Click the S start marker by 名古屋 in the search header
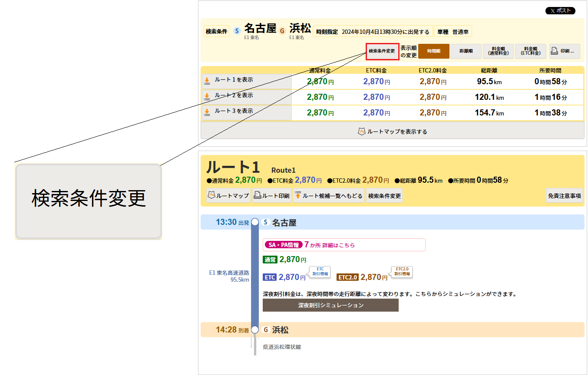The height and width of the screenshot is (375, 588). click(x=237, y=31)
